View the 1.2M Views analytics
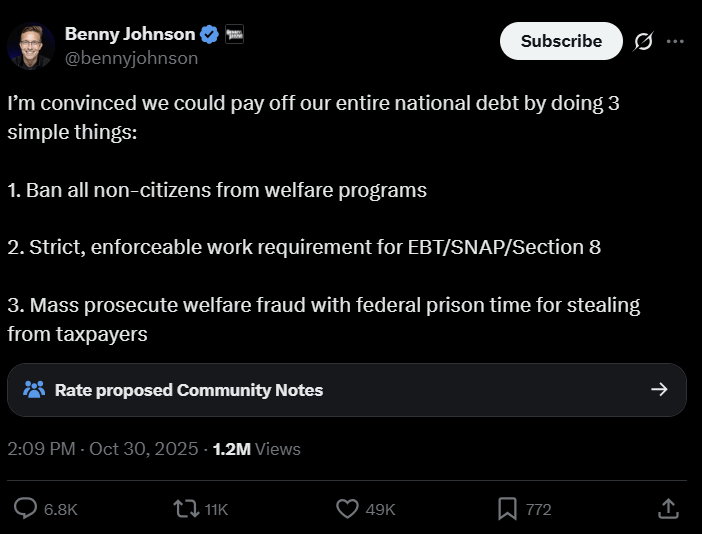The width and height of the screenshot is (702, 534). pyautogui.click(x=256, y=449)
